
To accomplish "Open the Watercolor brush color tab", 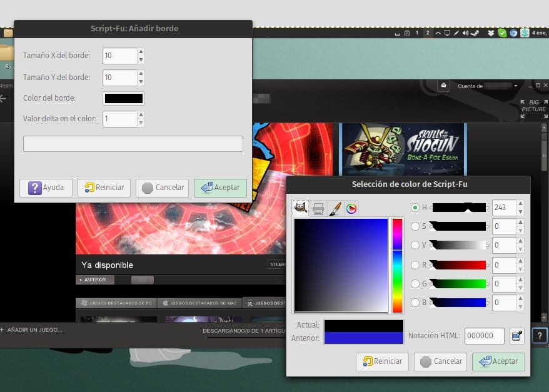I will [x=335, y=208].
